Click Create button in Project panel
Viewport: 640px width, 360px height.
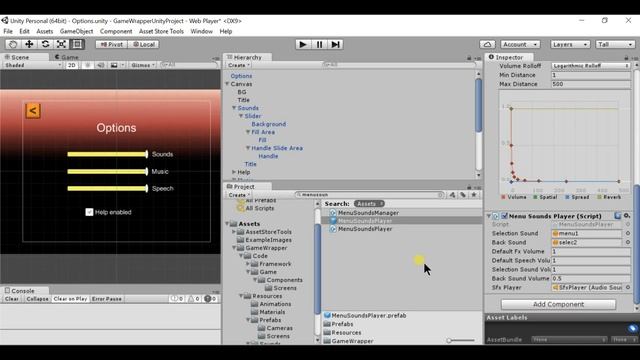238,195
